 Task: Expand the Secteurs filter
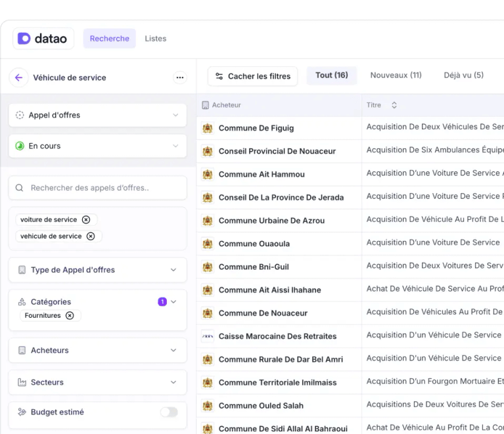pos(98,382)
